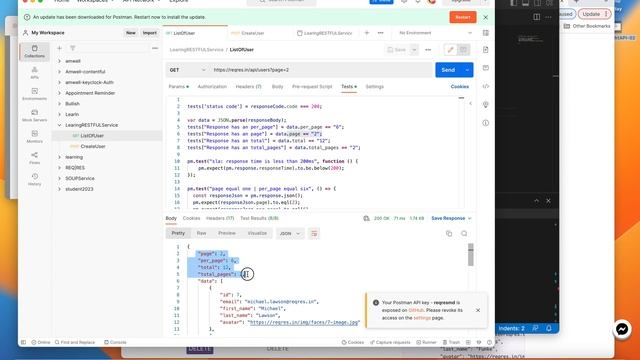Click the plus icon to add a collection
This screenshot has width=640, height=360.
[x=59, y=48]
